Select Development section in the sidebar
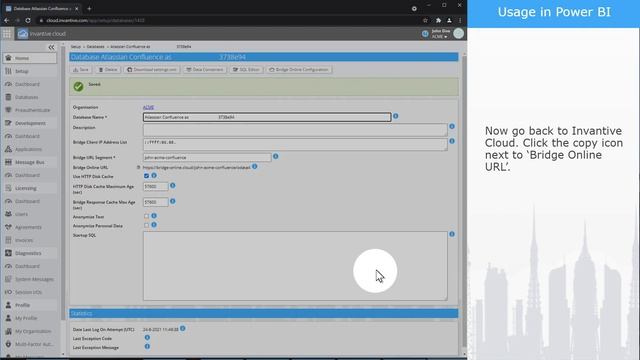This screenshot has height=360, width=640. [x=30, y=123]
